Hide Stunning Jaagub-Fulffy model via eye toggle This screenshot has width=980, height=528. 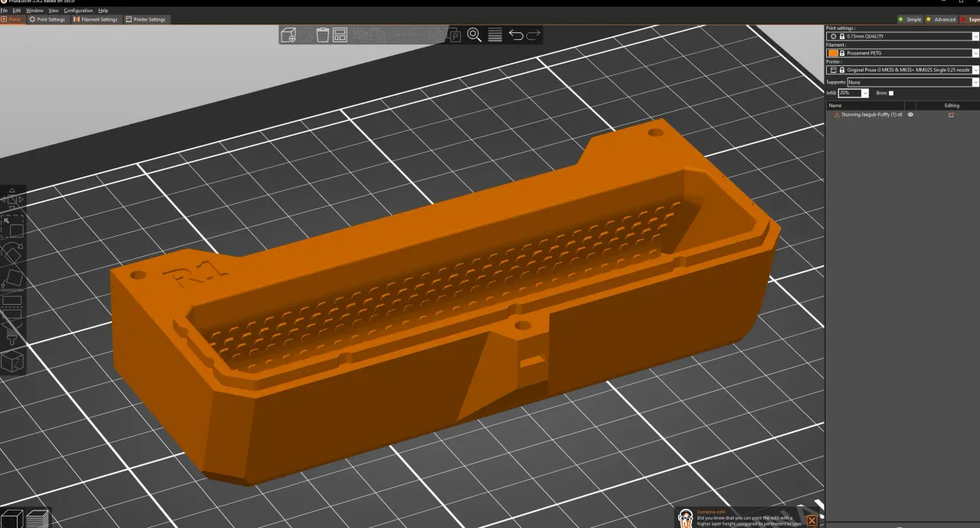coord(910,114)
